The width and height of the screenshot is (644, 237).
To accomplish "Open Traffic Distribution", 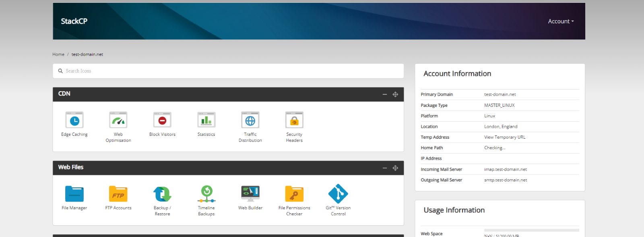I will [250, 120].
